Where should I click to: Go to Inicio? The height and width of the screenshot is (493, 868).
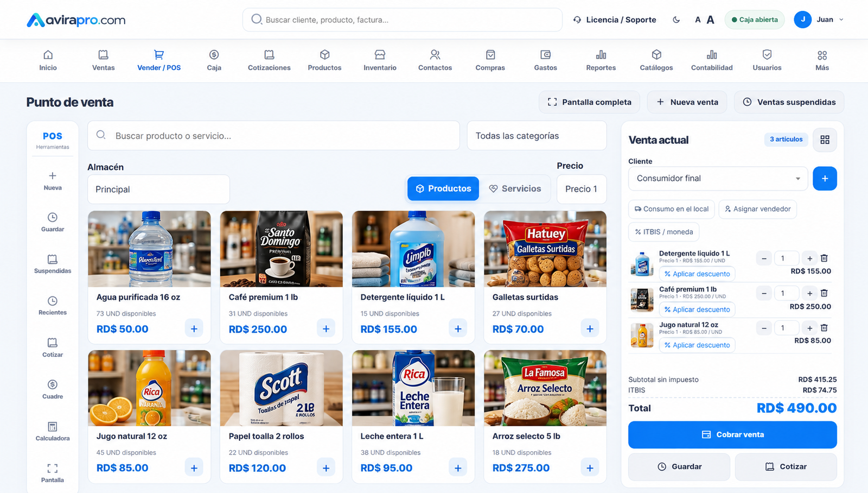[x=48, y=60]
